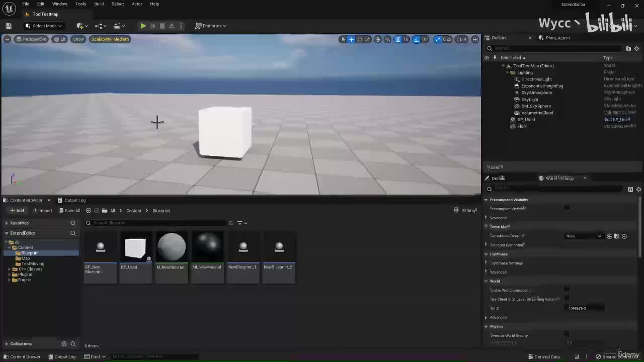The image size is (644, 362).
Task: Open the Tools menu
Action: pos(80,4)
